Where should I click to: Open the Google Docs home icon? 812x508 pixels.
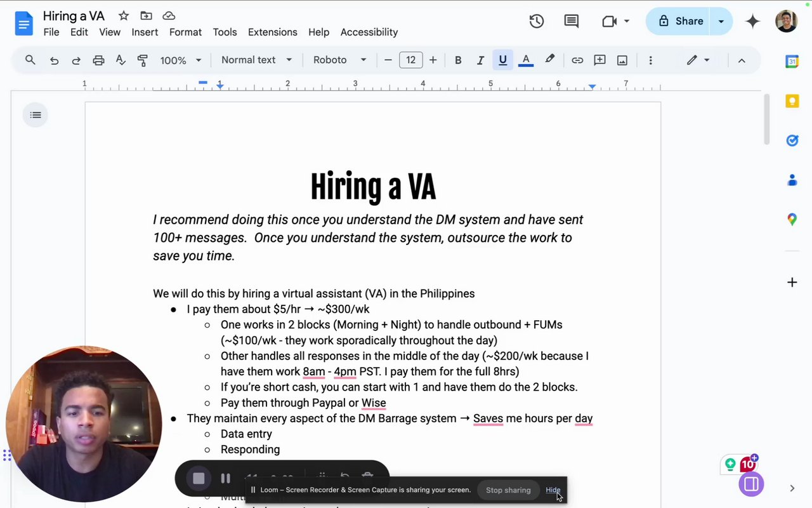(23, 24)
